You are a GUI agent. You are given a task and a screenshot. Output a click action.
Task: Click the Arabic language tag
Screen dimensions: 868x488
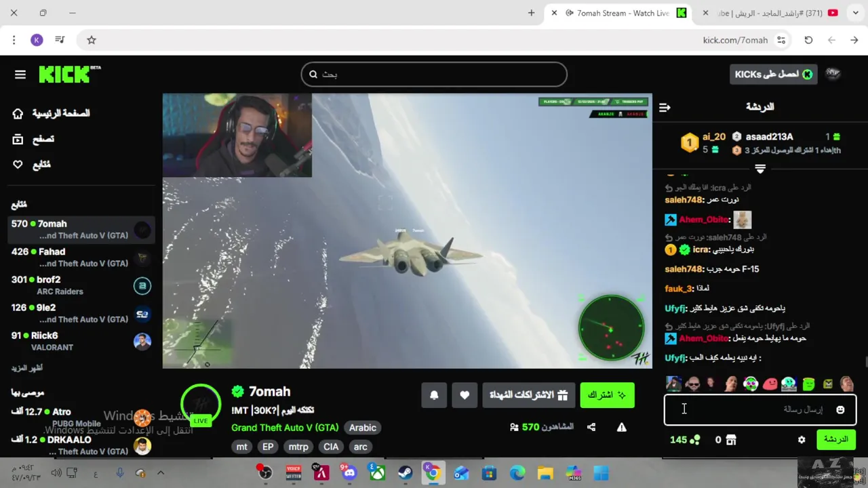(x=362, y=428)
